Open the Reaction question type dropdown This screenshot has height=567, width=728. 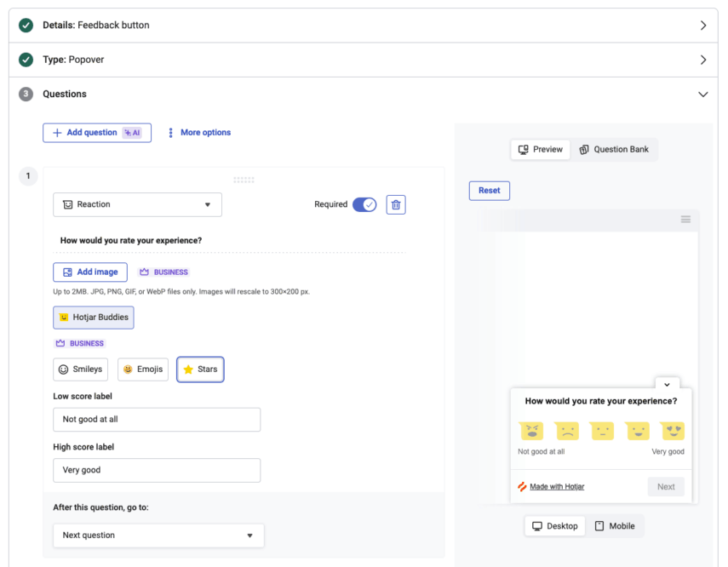(x=137, y=205)
